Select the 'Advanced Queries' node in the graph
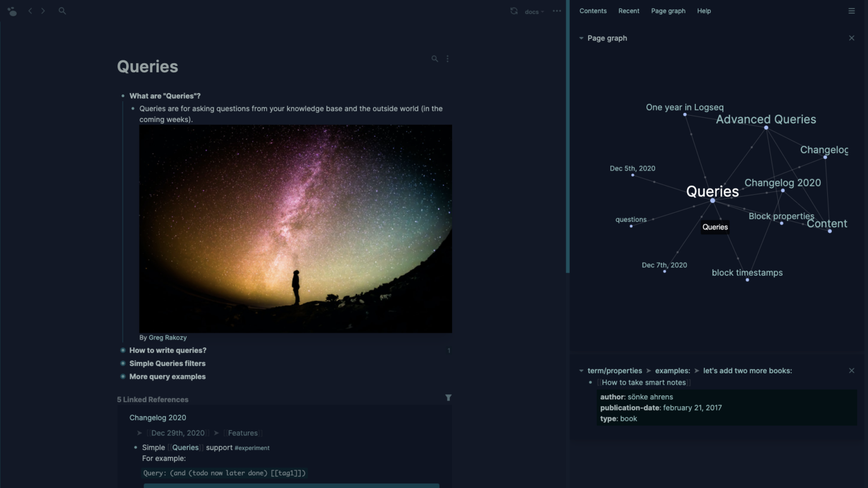 click(x=766, y=128)
